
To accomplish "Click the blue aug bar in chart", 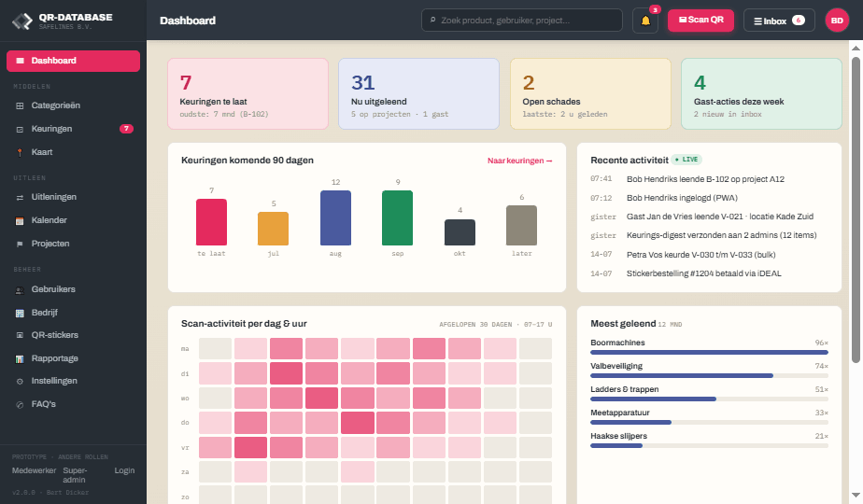I will (335, 217).
